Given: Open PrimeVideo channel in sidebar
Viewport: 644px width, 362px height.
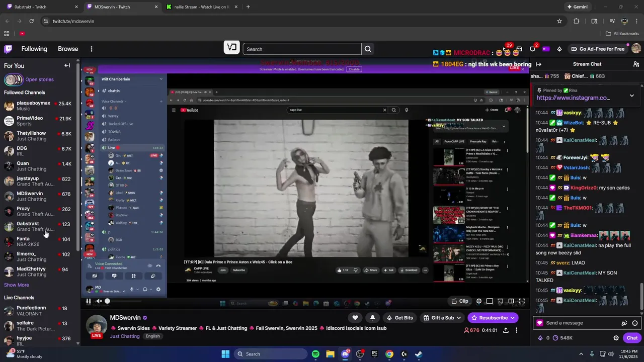Looking at the screenshot, I should point(38,121).
